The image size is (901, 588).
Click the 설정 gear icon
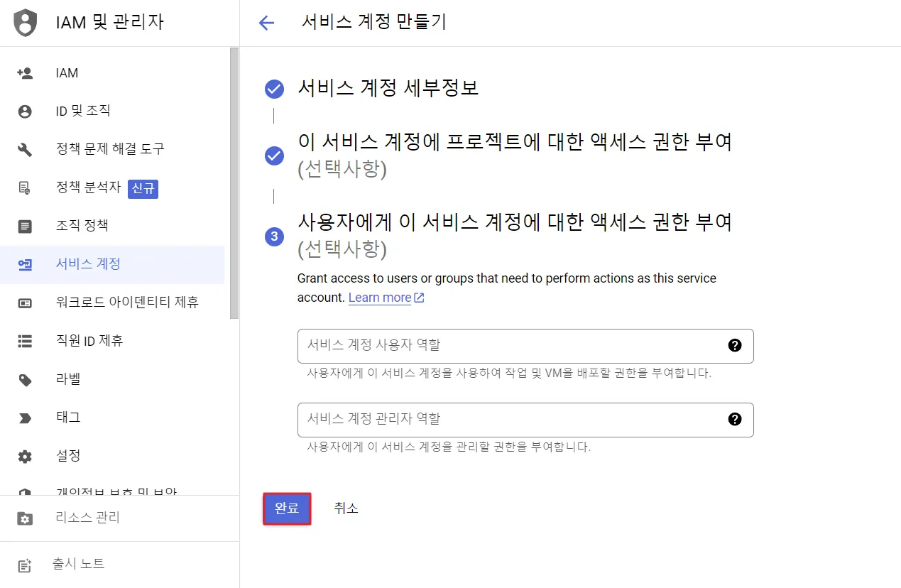coord(25,456)
